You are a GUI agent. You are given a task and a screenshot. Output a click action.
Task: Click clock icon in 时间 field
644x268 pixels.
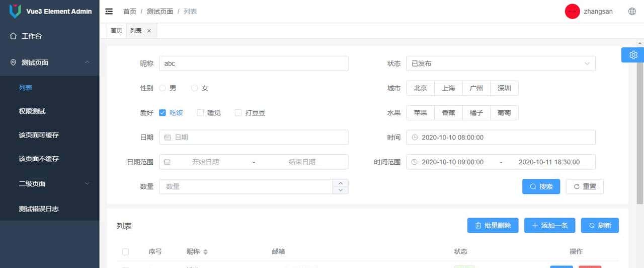(415, 137)
